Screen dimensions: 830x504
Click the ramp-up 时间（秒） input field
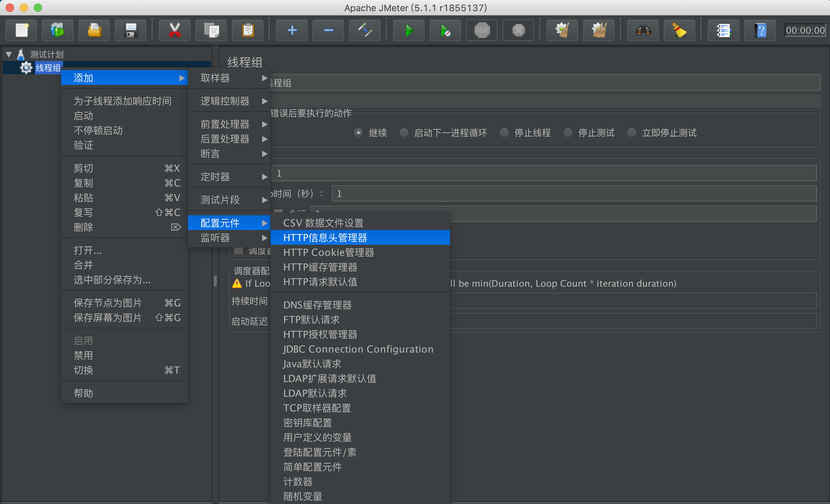point(574,193)
